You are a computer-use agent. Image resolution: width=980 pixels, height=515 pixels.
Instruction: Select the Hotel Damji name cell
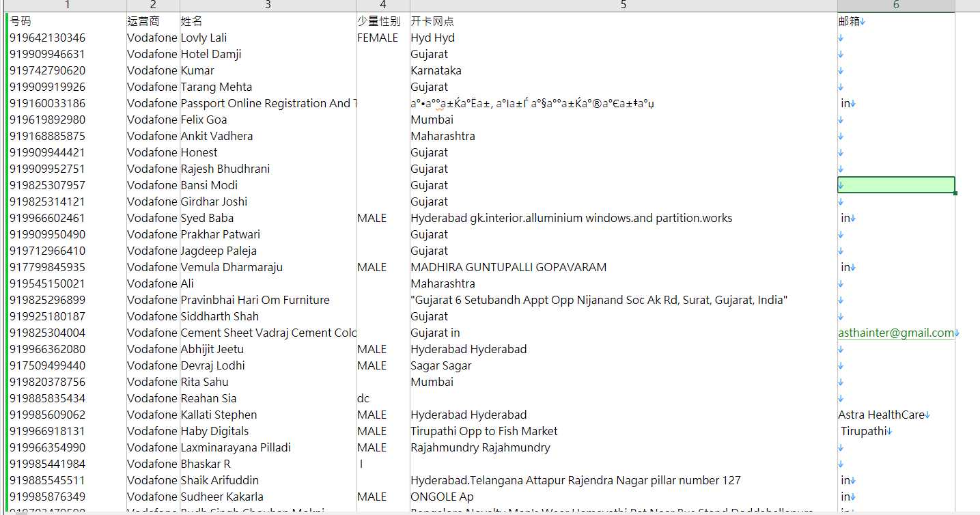pyautogui.click(x=268, y=54)
